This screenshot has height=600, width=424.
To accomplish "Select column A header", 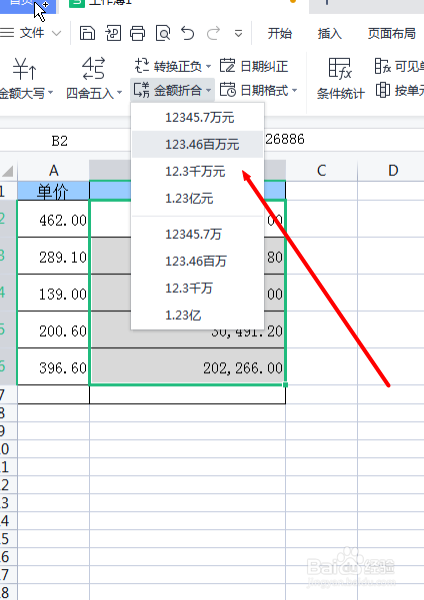I will click(x=53, y=170).
